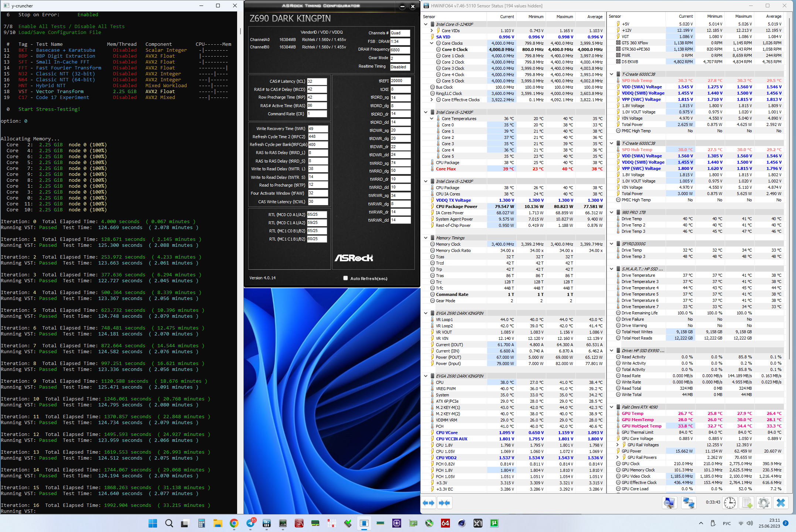Click the y-cruncher console vertical scrollbar
796x532 pixels.
point(240,31)
